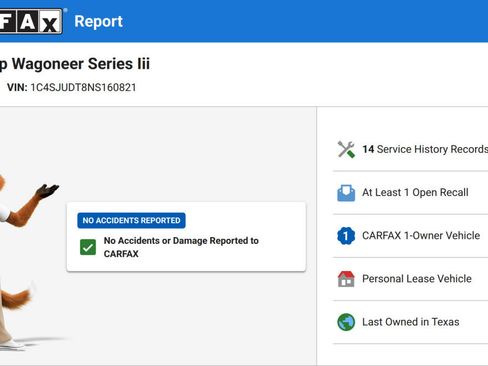This screenshot has height=366, width=488.
Task: Click the wrench service history icon
Action: click(x=346, y=149)
